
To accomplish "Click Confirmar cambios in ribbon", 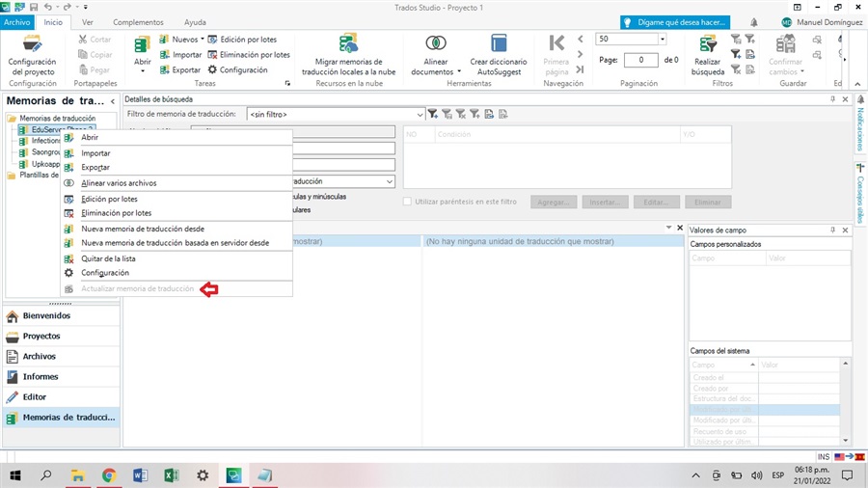I will (785, 55).
